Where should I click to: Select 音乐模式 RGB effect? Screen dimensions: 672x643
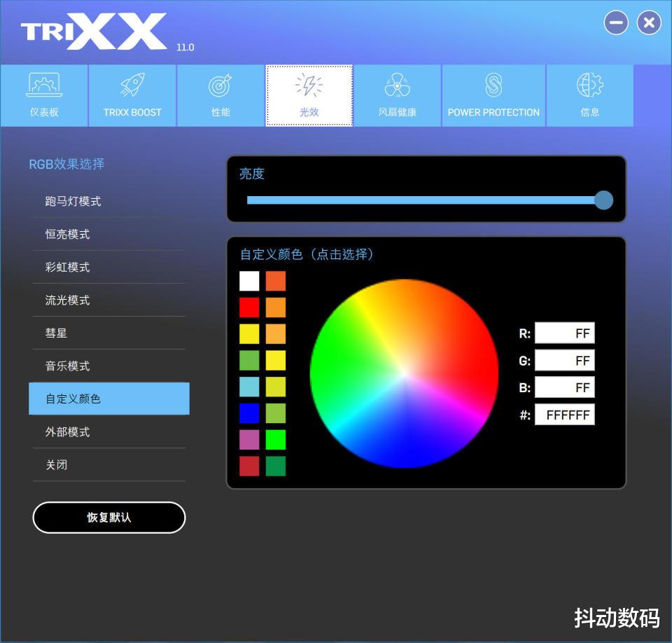(109, 366)
